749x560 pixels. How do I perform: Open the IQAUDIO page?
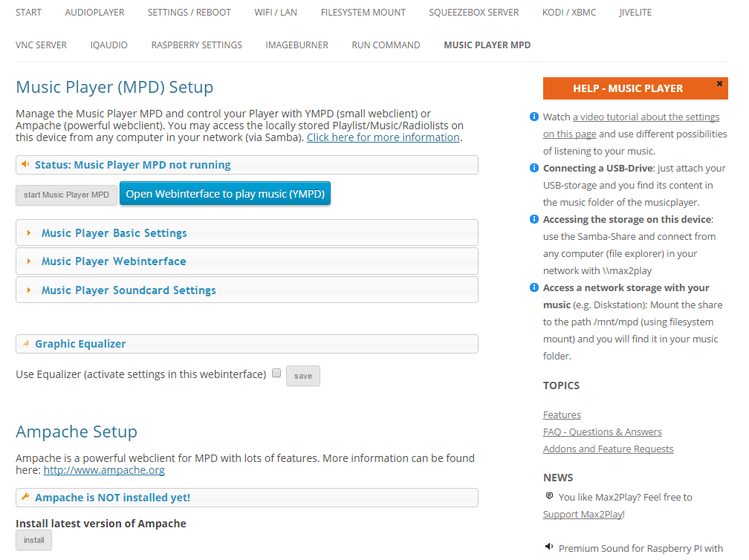(x=109, y=45)
